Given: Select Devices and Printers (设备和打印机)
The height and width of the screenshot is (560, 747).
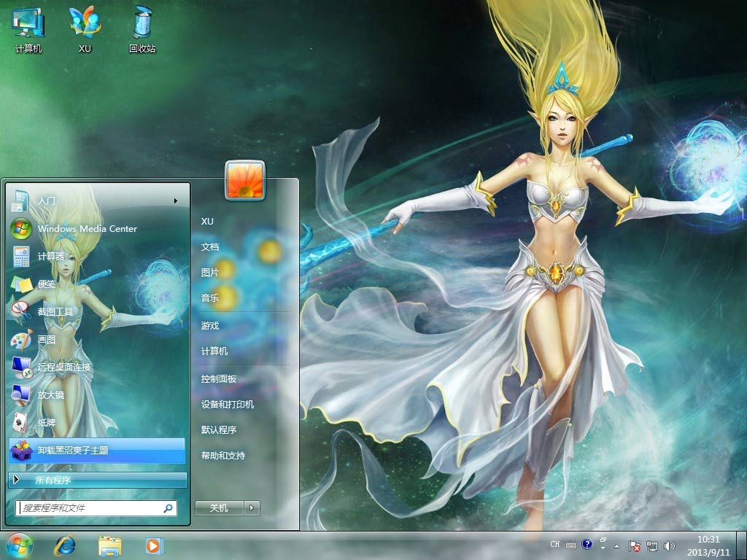Looking at the screenshot, I should 228,404.
